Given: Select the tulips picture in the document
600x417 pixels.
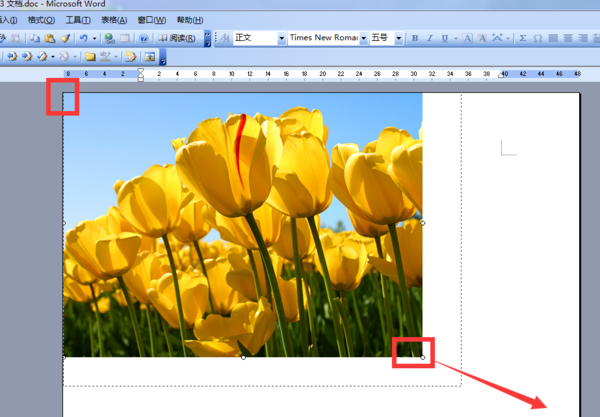Looking at the screenshot, I should tap(243, 225).
